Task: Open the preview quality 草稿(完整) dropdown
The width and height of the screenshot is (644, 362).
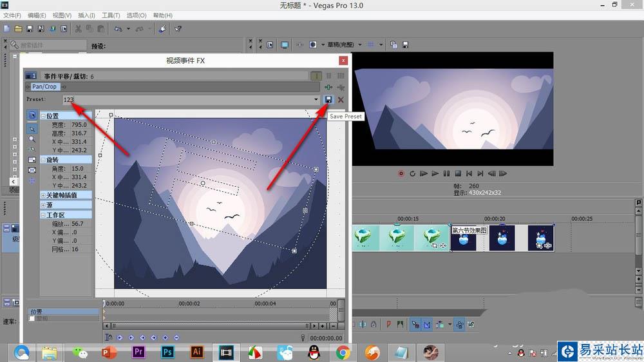Action: pyautogui.click(x=360, y=45)
